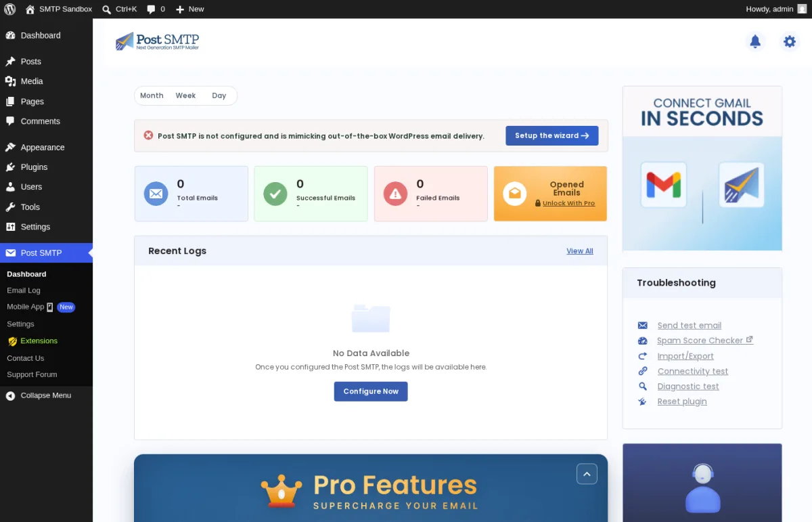
Task: Click gauge icon beside Spam Score Checker
Action: click(x=643, y=341)
